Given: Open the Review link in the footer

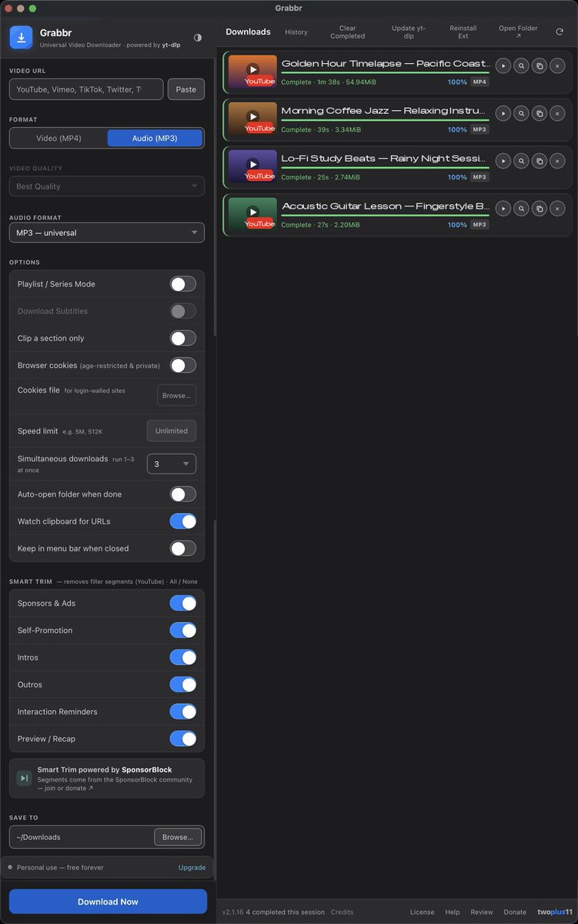Looking at the screenshot, I should coord(482,912).
